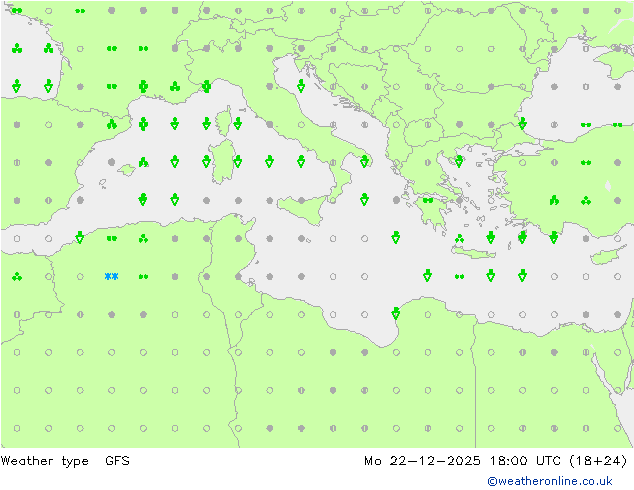Click the green rain symbol east of Sicily
Image resolution: width=634 pixels, height=490 pixels.
point(364,199)
